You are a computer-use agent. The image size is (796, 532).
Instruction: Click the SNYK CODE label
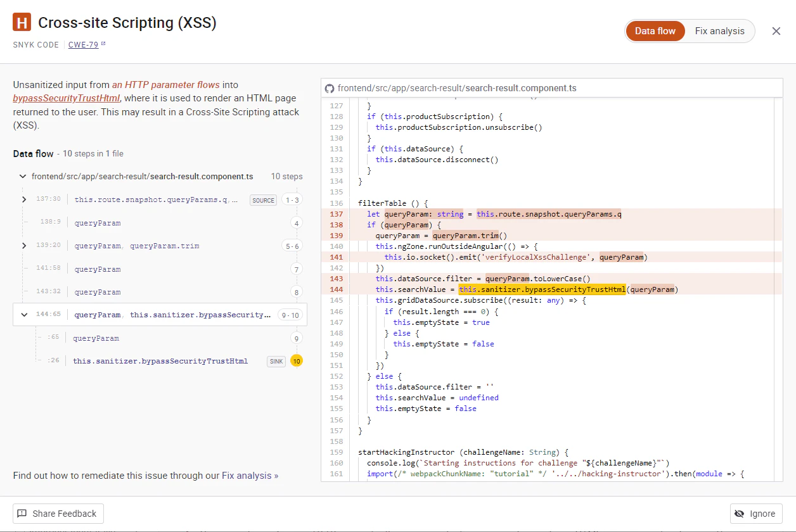tap(35, 45)
